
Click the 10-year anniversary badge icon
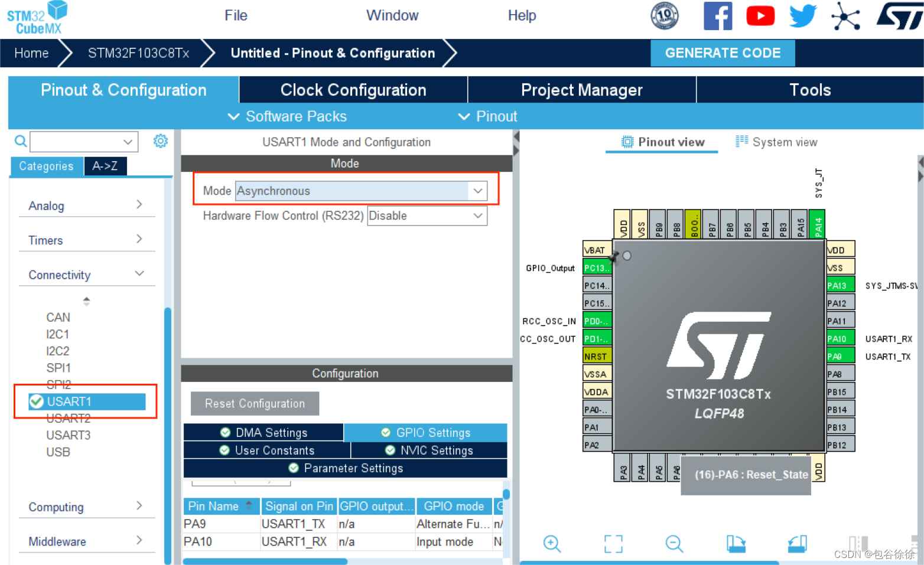click(665, 16)
